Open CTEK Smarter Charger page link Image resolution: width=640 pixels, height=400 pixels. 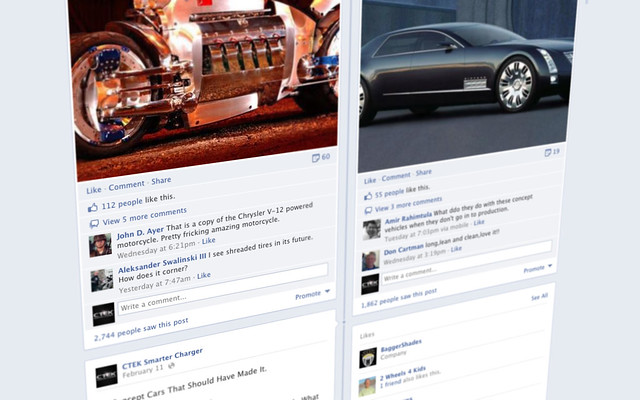[162, 358]
